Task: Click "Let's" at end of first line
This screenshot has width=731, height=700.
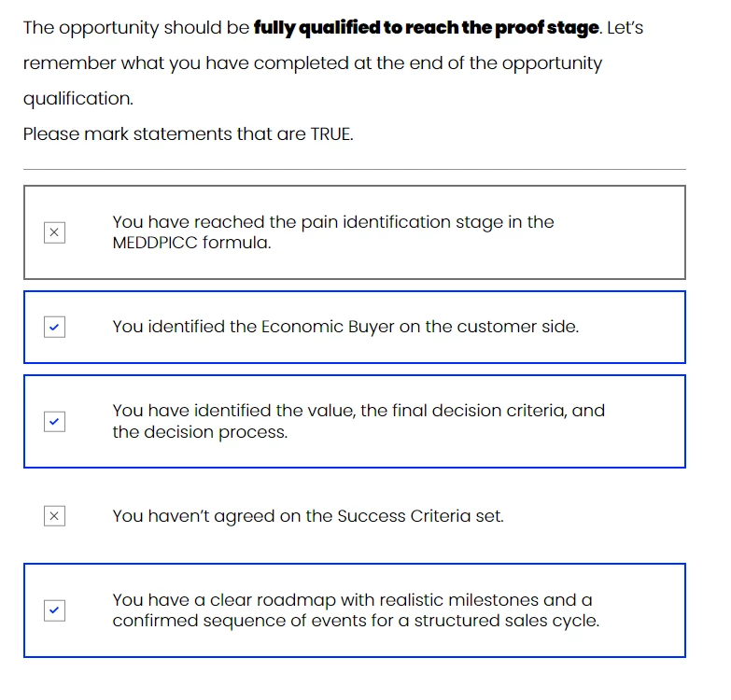Action: pyautogui.click(x=625, y=28)
